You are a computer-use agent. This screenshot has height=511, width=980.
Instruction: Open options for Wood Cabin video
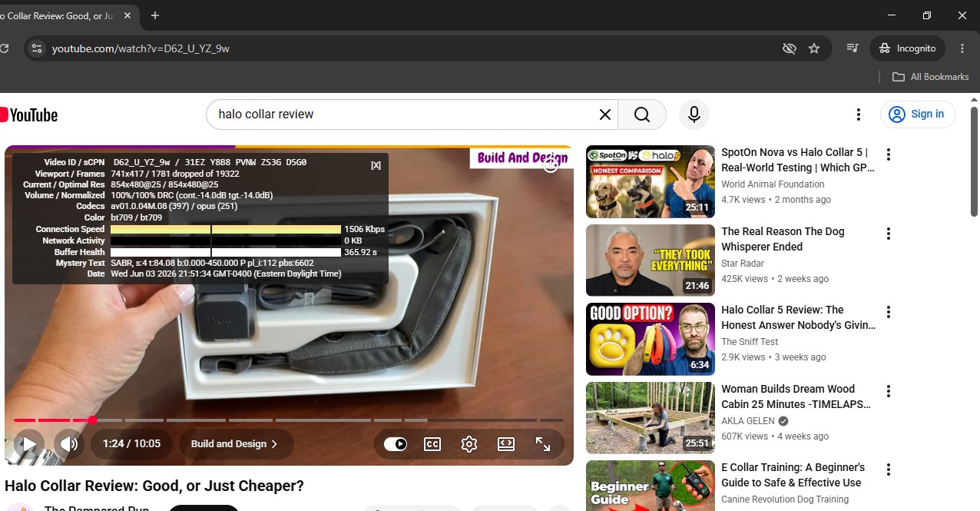coord(889,391)
